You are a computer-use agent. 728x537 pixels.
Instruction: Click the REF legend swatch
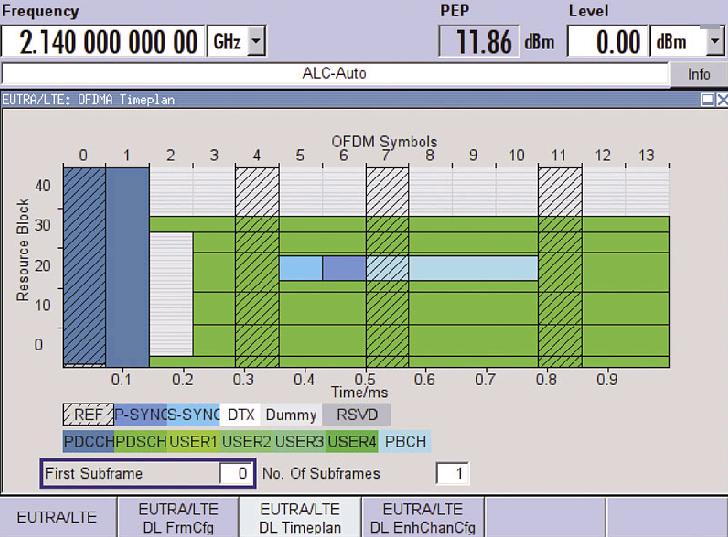click(86, 415)
